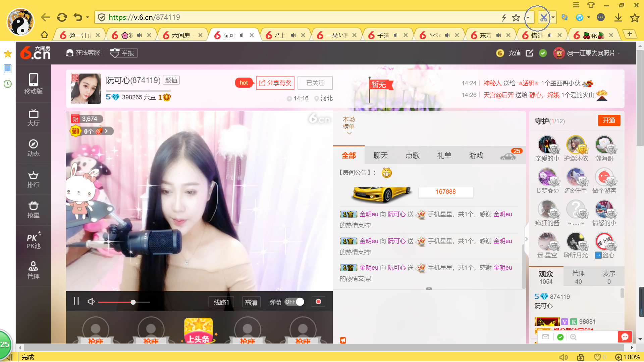Screen dimensions: 644x362
Task: Open PK池 in sidebar
Action: pos(33,240)
